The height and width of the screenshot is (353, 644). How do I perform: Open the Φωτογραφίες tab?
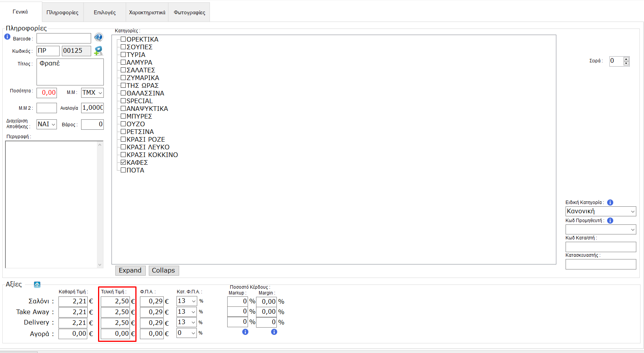(x=189, y=12)
